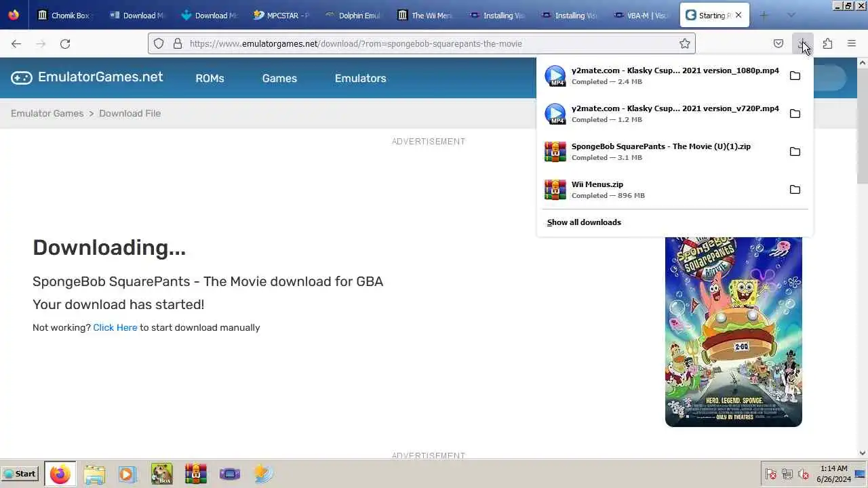Viewport: 868px width, 488px height.
Task: Close the active Starting tab
Action: click(x=738, y=15)
